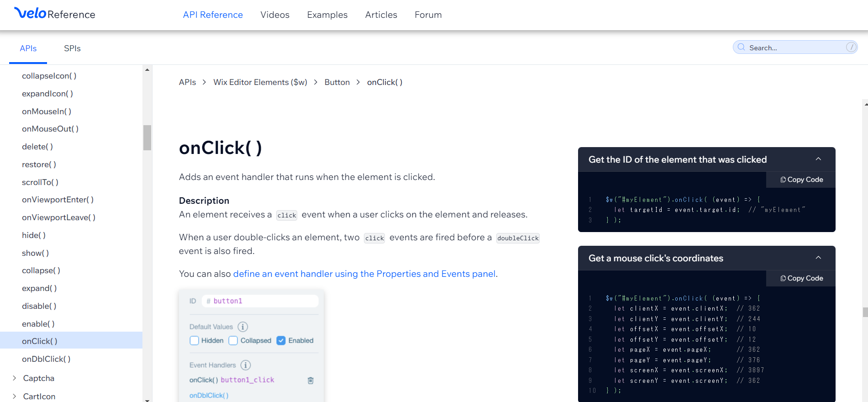The width and height of the screenshot is (868, 402).
Task: Go to APIs in the breadcrumb
Action: click(187, 82)
